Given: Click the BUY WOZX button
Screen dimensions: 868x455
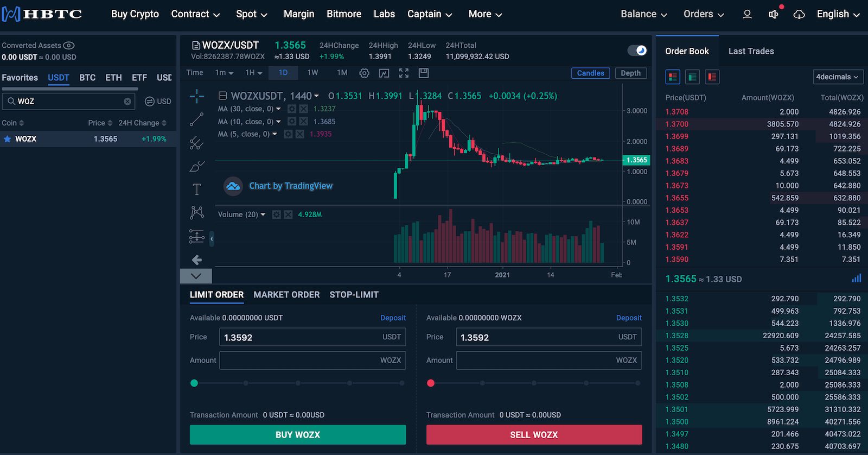Looking at the screenshot, I should pyautogui.click(x=298, y=435).
